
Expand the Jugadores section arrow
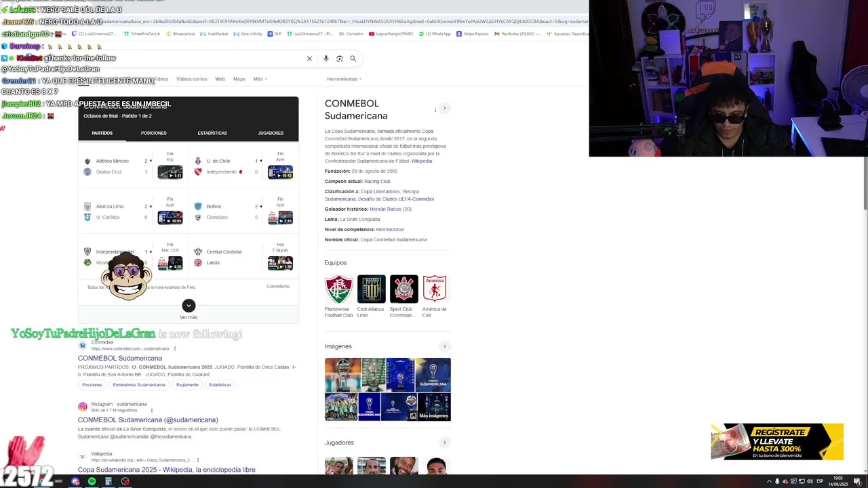coord(445,443)
